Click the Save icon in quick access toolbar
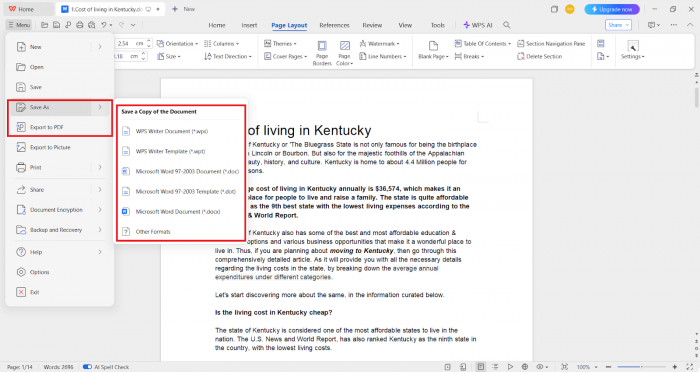700x372 pixels. point(56,25)
